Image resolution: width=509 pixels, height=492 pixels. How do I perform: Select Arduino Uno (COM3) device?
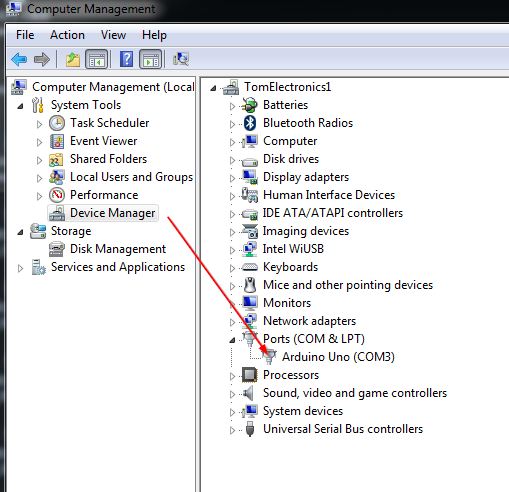(338, 357)
